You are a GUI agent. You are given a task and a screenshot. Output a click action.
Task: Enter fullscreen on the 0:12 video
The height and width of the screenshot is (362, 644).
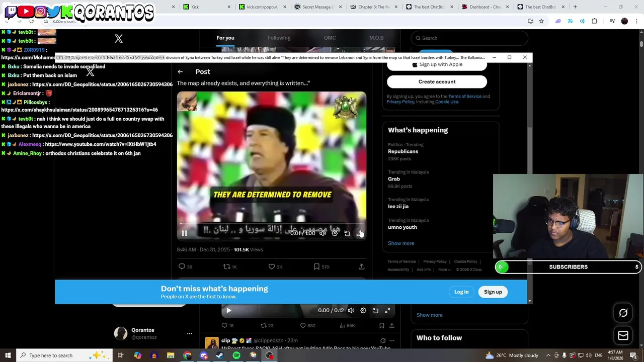387,311
